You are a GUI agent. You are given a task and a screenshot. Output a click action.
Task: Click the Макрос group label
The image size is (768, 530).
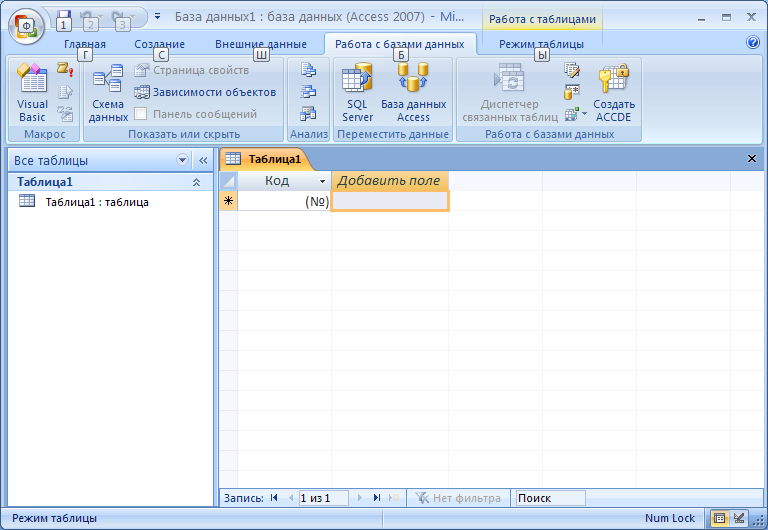tap(45, 134)
